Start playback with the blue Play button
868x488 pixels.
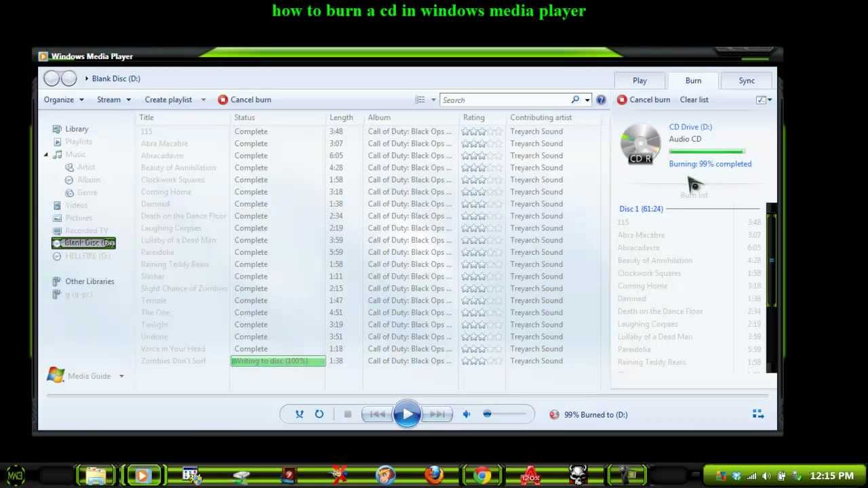pyautogui.click(x=407, y=414)
